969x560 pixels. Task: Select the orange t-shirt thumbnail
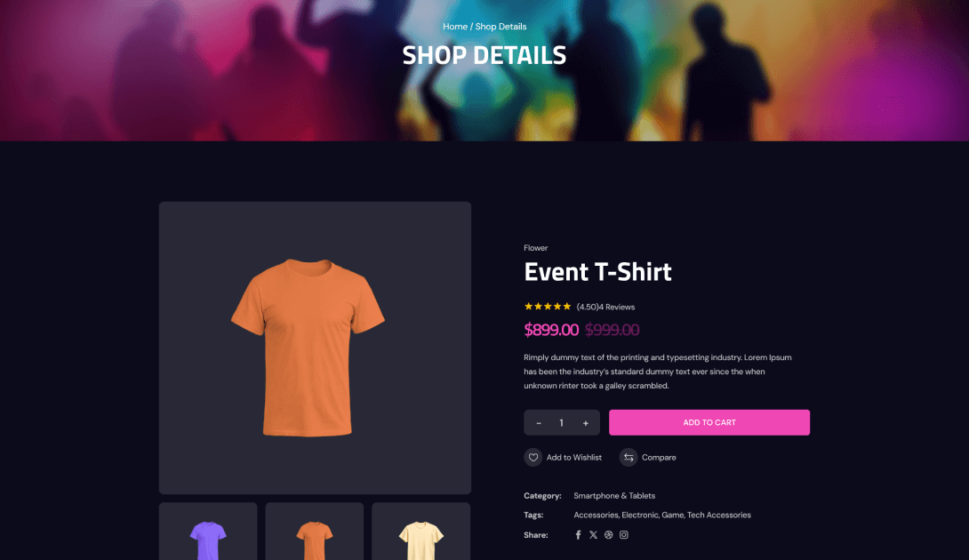tap(315, 532)
